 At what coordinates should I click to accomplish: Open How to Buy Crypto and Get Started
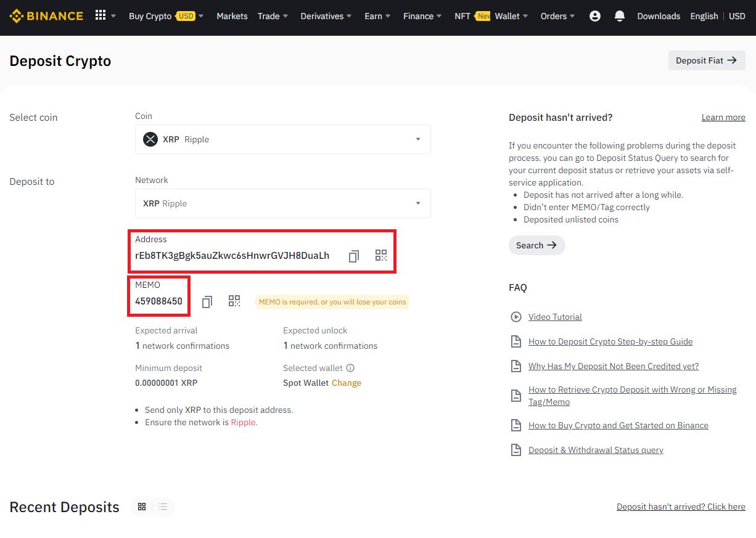point(618,425)
